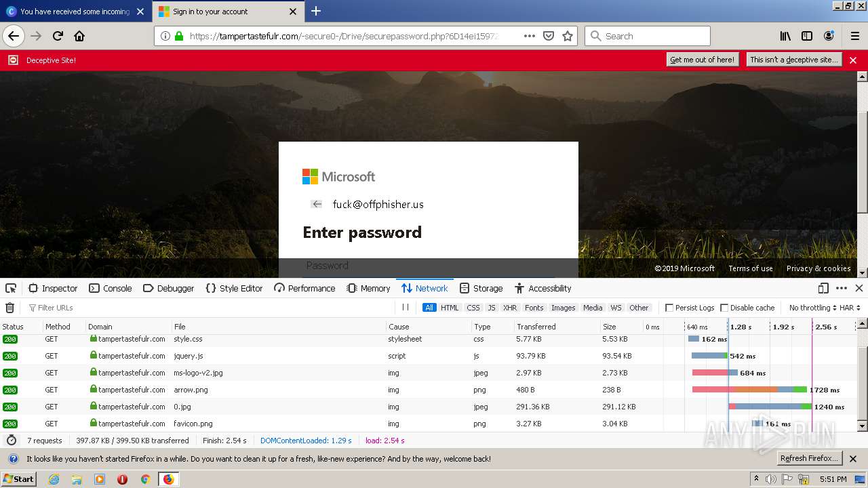This screenshot has width=868, height=488.
Task: Open the Accessibility tab
Action: click(x=543, y=288)
